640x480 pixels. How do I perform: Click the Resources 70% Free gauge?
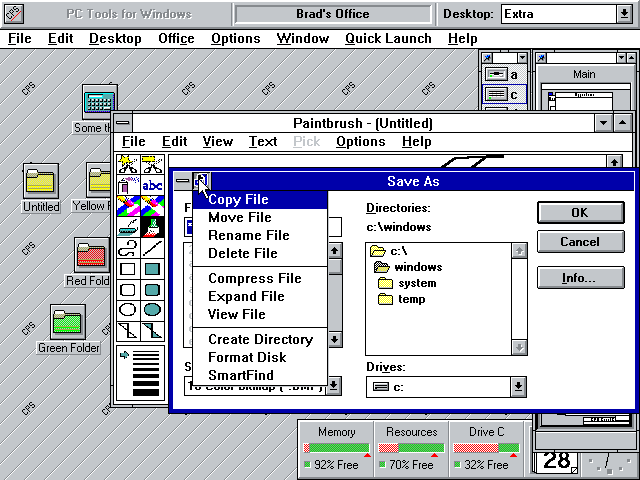tap(411, 449)
